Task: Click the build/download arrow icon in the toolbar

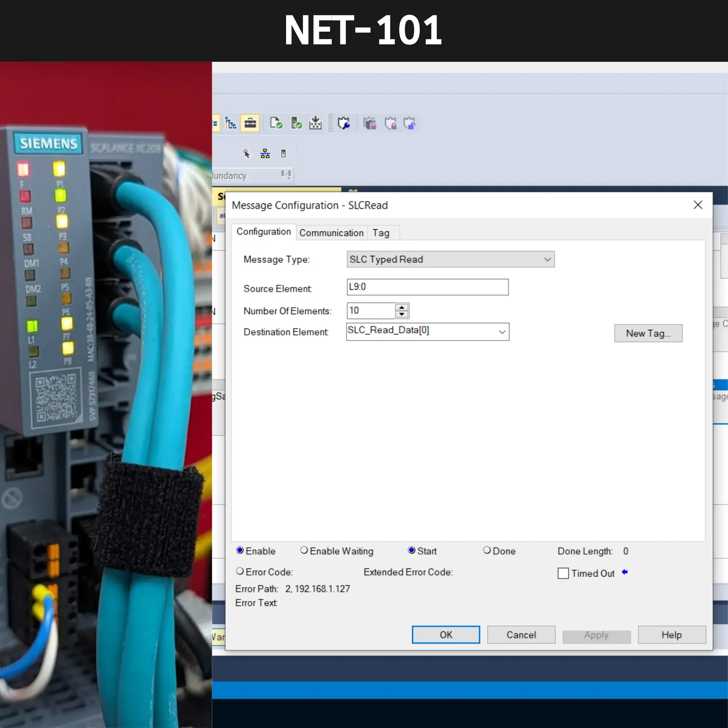Action: click(x=315, y=123)
